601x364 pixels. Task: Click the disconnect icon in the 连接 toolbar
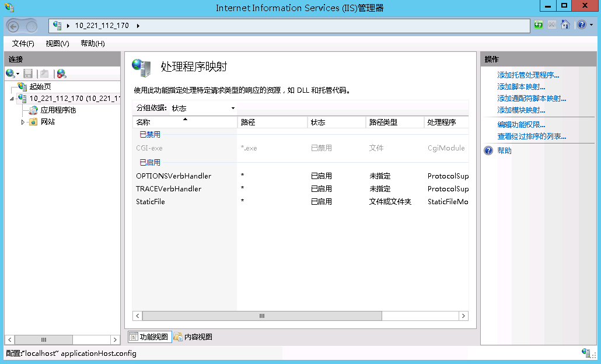[x=61, y=73]
